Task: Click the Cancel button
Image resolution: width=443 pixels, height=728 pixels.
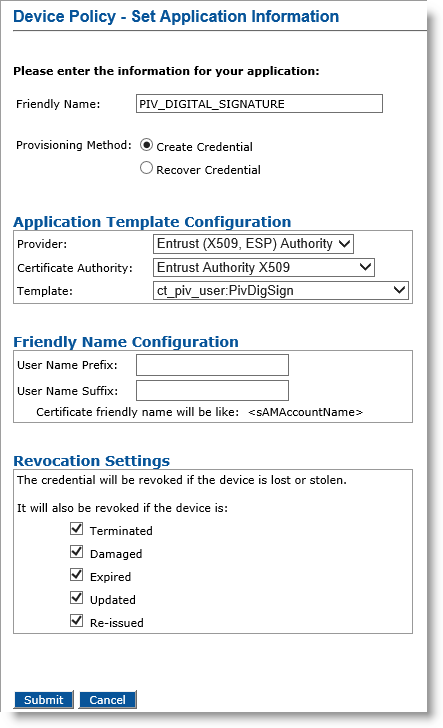Action: click(x=107, y=700)
